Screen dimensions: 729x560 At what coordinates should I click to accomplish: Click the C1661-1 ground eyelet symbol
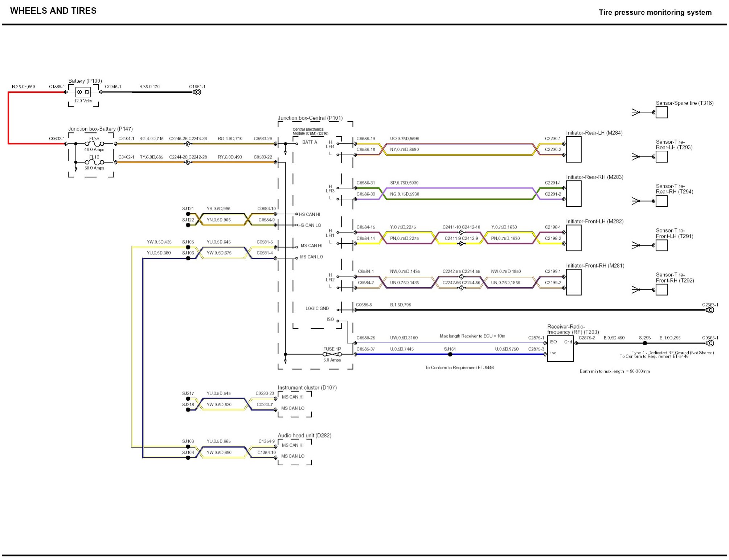(x=197, y=92)
